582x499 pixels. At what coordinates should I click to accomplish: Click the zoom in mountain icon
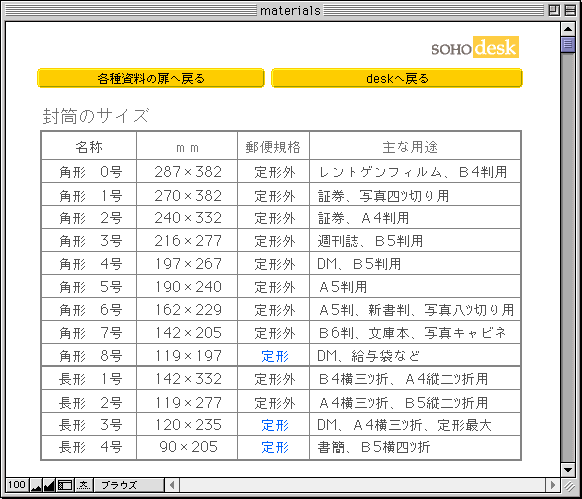[49, 485]
